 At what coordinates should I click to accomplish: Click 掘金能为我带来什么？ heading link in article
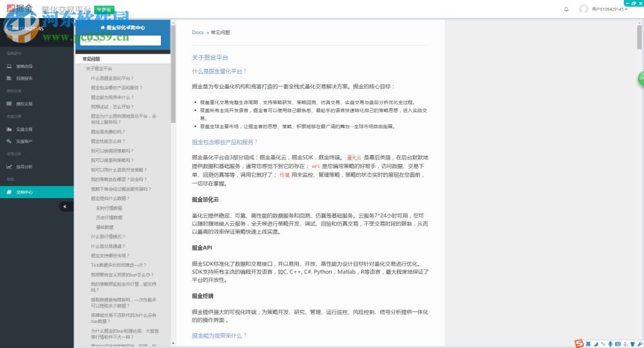tap(219, 335)
